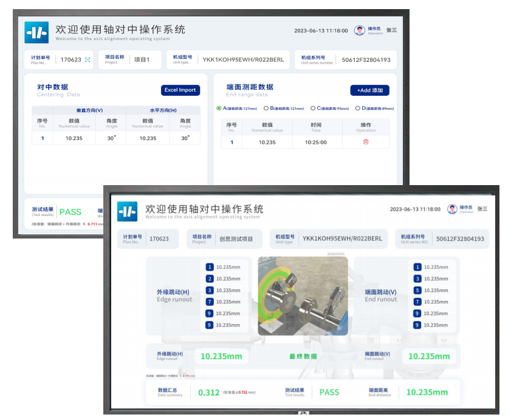Click the 10:25:00 time cell in table

[315, 142]
